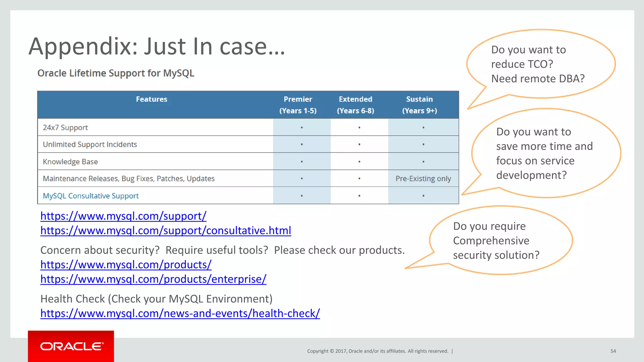Click the service development speech bubble
The width and height of the screenshot is (644, 362).
pos(544,153)
